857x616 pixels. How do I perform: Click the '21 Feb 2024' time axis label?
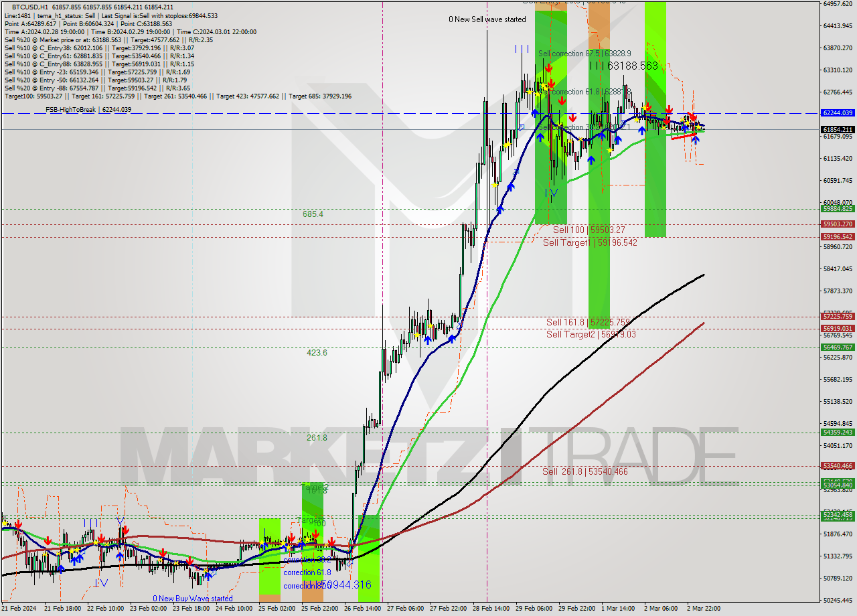pos(19,609)
